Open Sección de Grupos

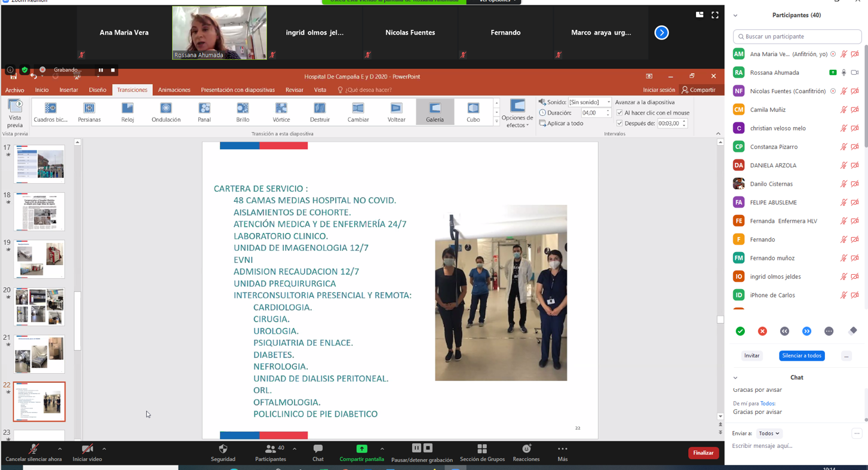pos(482,453)
